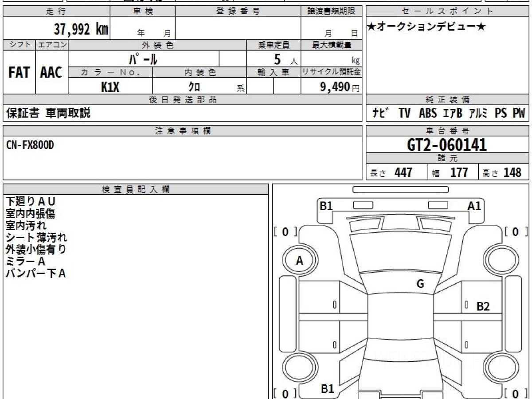Select the PS equipment item
The height and width of the screenshot is (399, 532).
coord(501,113)
